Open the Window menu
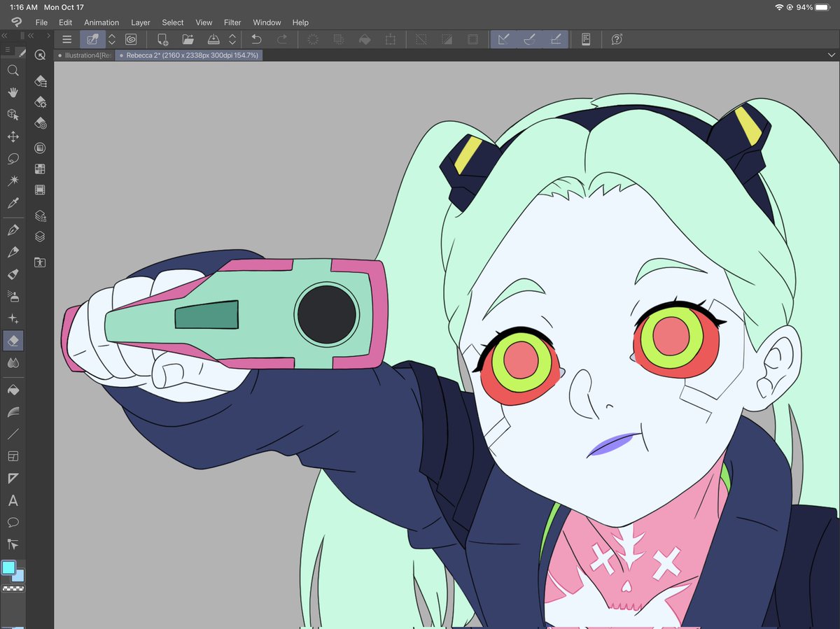The width and height of the screenshot is (840, 629). click(267, 22)
